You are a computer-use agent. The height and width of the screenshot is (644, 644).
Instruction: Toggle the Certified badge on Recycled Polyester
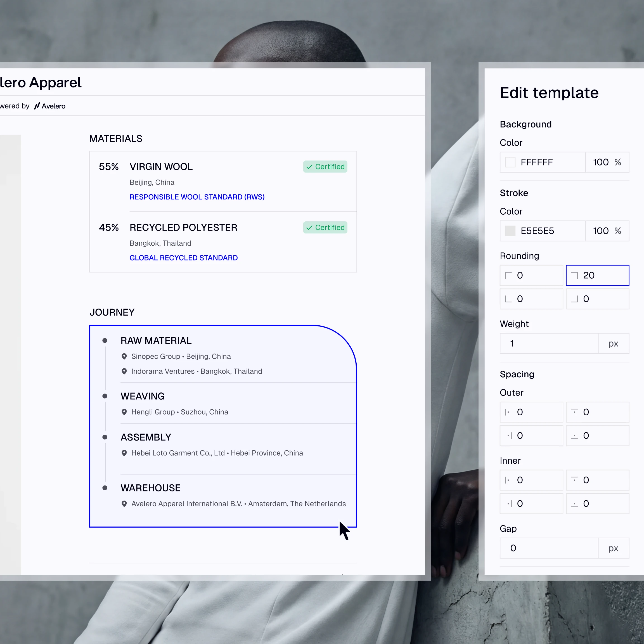coord(325,227)
